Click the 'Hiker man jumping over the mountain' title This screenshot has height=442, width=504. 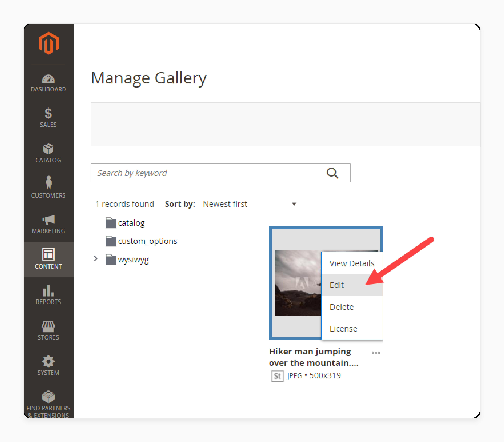[314, 357]
